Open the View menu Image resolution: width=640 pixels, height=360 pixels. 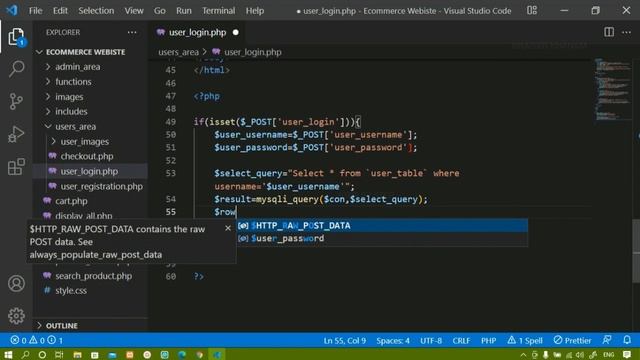134,11
